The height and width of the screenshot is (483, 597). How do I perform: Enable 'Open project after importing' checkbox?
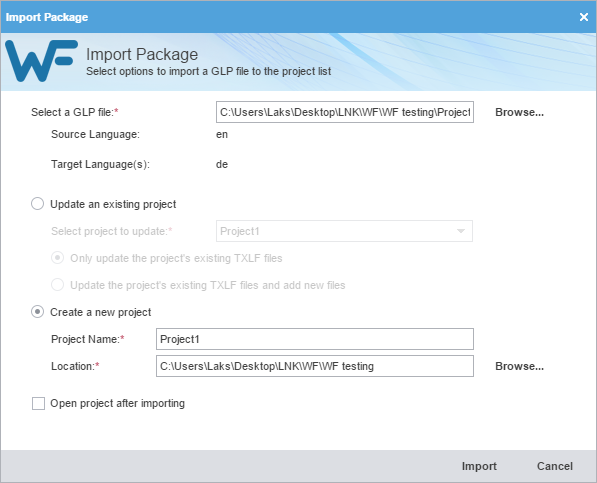[38, 403]
